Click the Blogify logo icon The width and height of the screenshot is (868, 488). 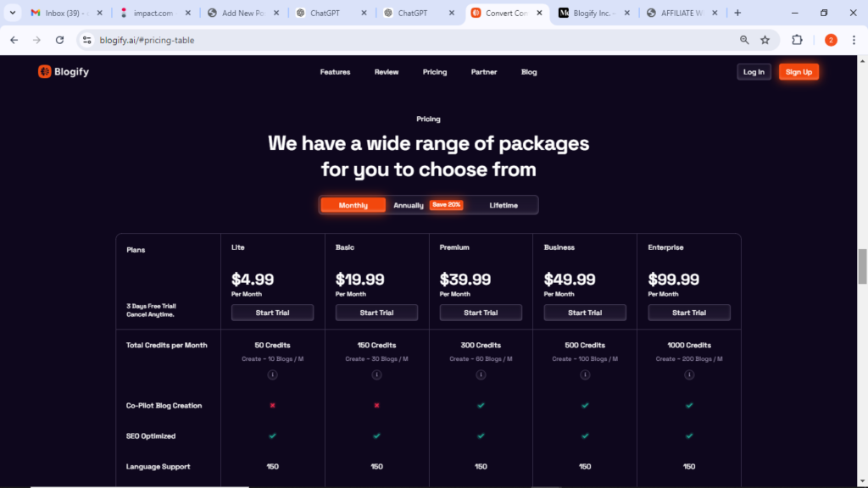tap(44, 71)
